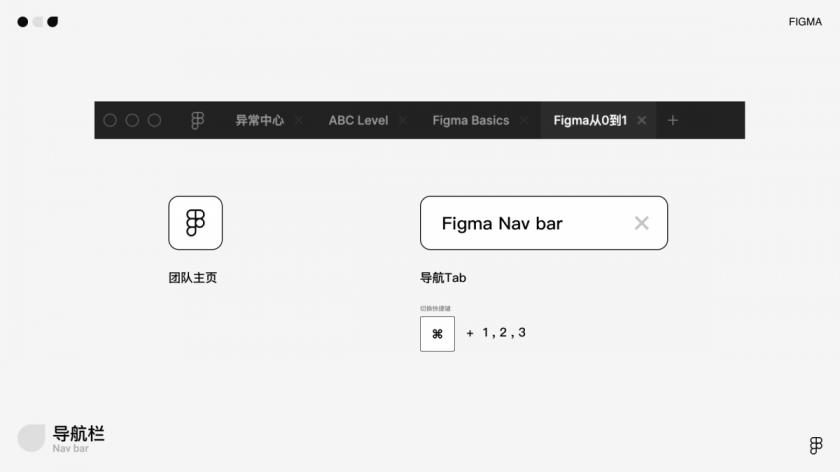The height and width of the screenshot is (472, 840).
Task: Close the Figma从0到1 tab
Action: coord(641,121)
